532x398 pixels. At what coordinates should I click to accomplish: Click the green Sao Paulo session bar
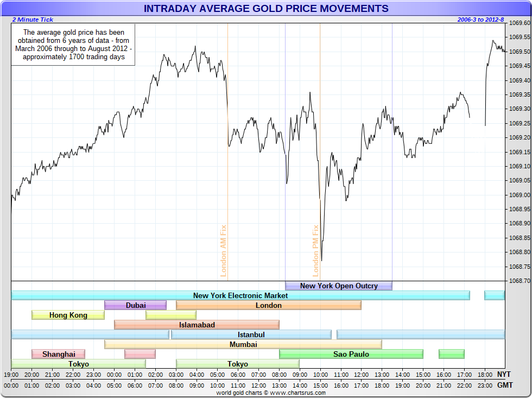click(x=351, y=354)
